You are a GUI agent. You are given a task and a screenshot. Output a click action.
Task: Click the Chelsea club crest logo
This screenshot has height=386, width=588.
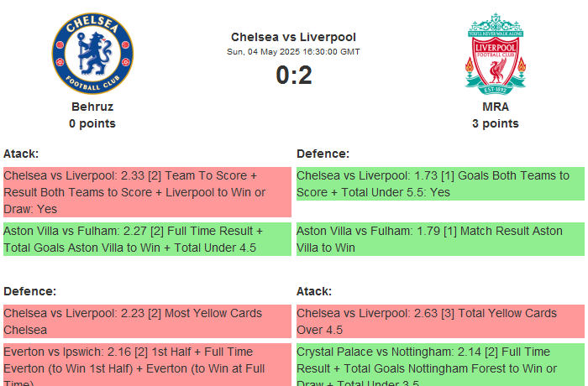92,53
